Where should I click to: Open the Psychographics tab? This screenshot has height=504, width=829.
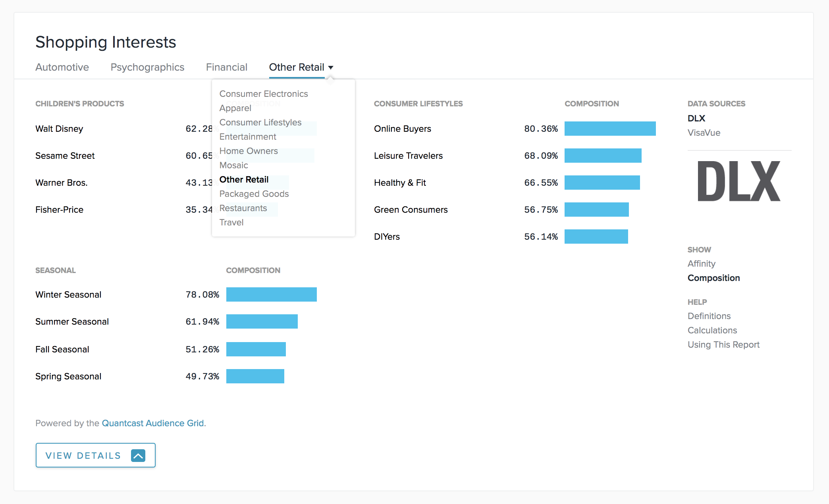pos(147,67)
